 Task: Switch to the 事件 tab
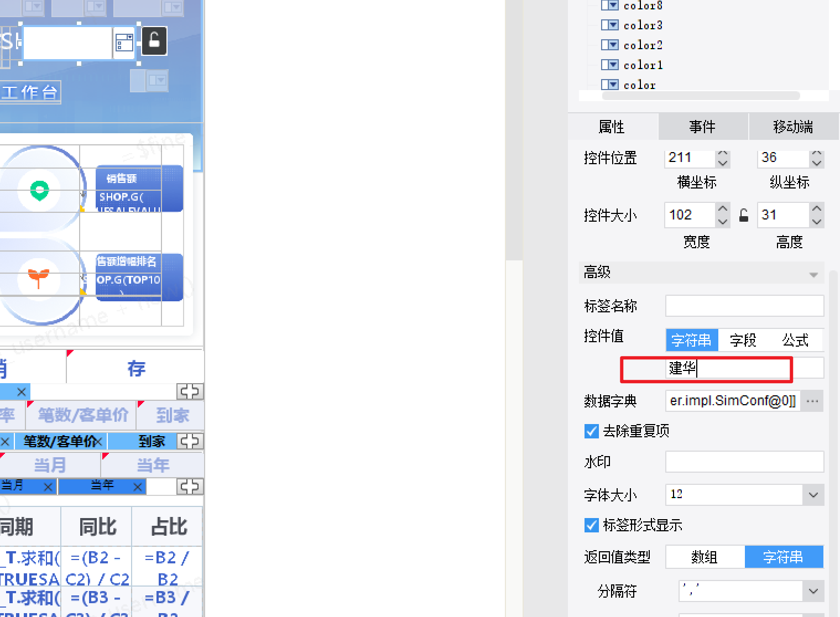click(703, 127)
